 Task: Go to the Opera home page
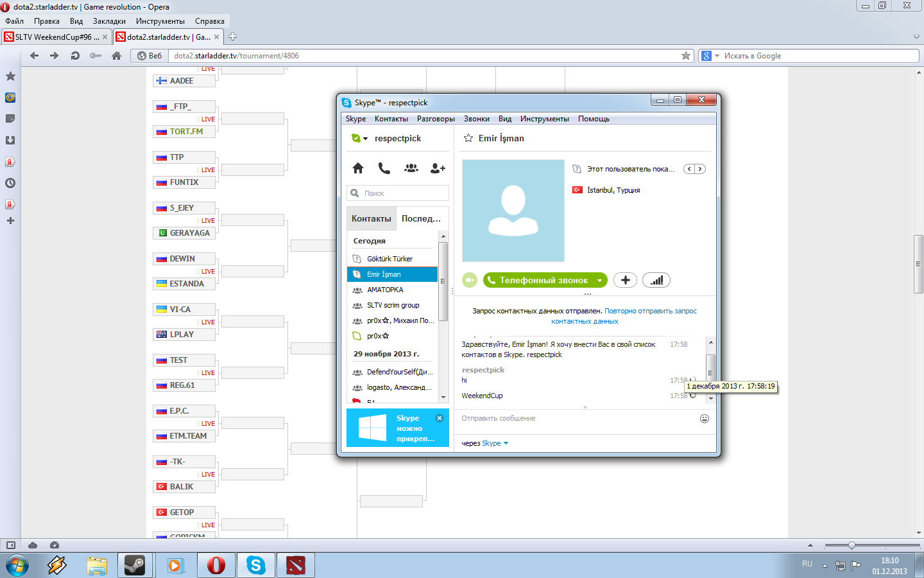pos(116,56)
